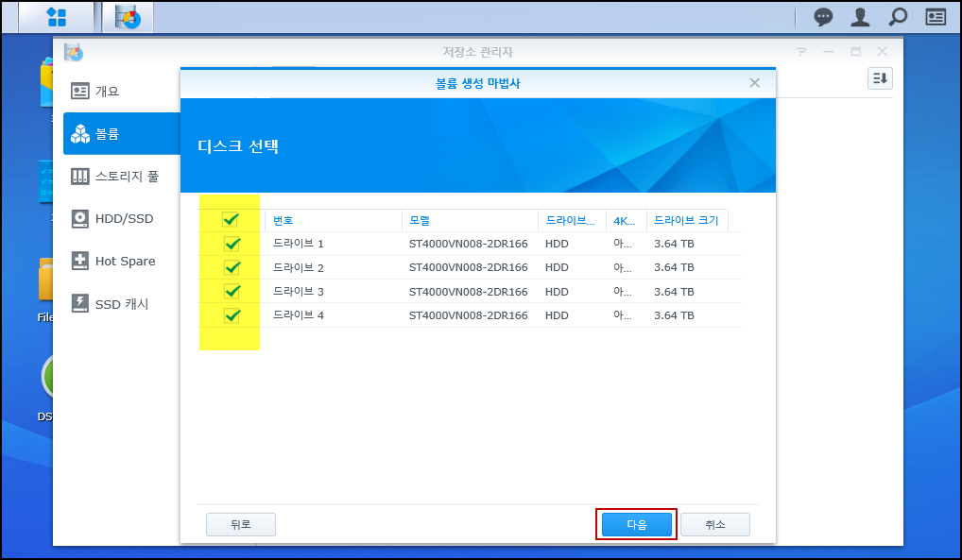Open the notifications chat bubble icon
The width and height of the screenshot is (962, 560).
pyautogui.click(x=823, y=17)
